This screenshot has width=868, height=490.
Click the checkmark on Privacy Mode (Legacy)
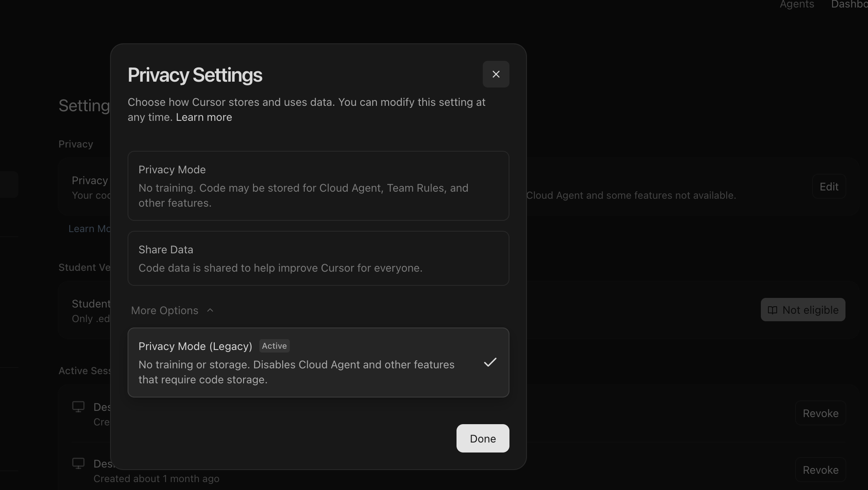click(490, 362)
